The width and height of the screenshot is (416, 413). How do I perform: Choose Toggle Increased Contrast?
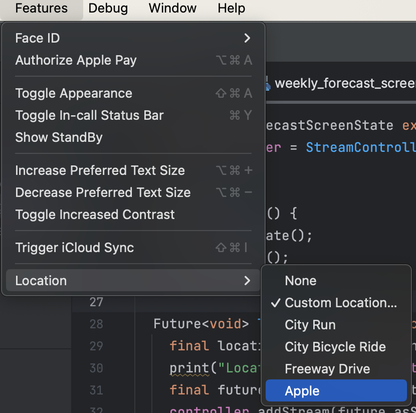pos(133,214)
